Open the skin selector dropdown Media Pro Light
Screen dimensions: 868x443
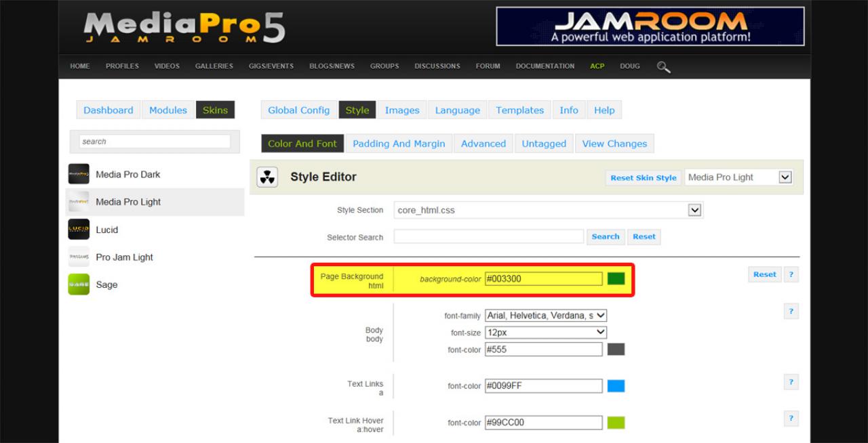coord(738,177)
